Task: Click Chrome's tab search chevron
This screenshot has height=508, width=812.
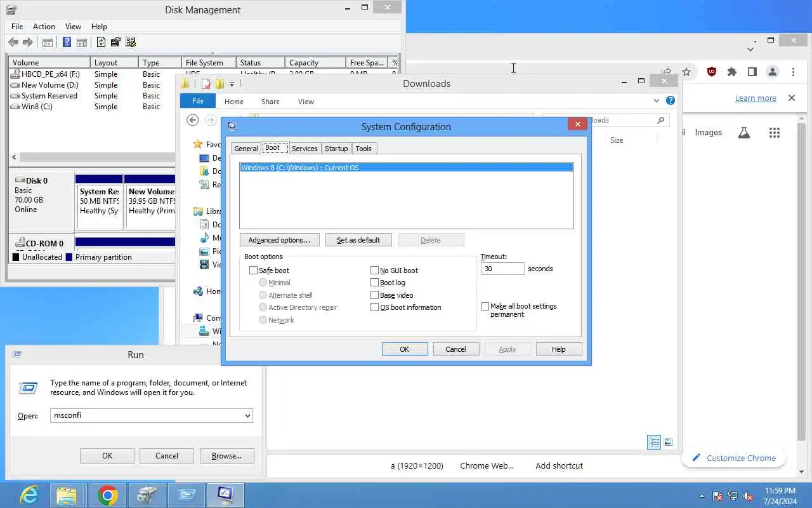Action: click(x=750, y=50)
